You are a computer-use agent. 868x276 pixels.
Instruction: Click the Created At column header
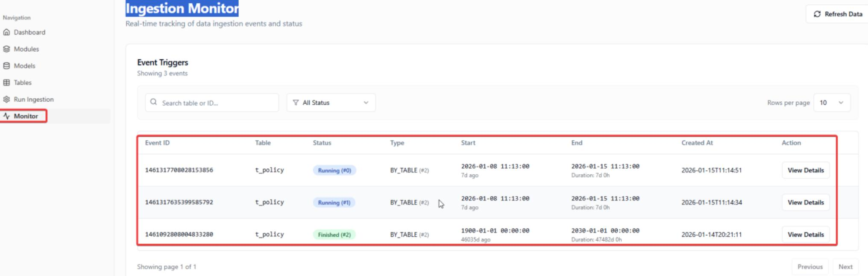[x=697, y=143]
